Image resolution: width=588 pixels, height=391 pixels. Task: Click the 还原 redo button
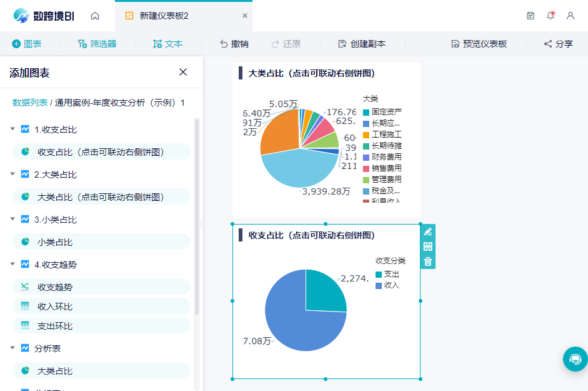click(x=286, y=44)
